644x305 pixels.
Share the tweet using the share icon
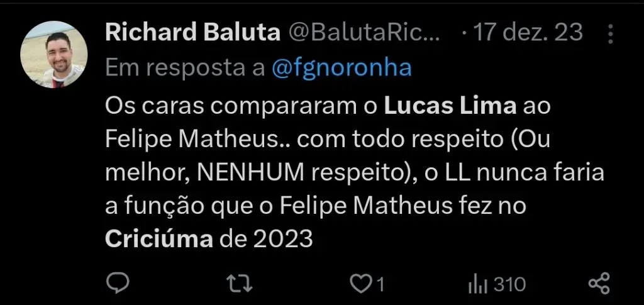[599, 284]
